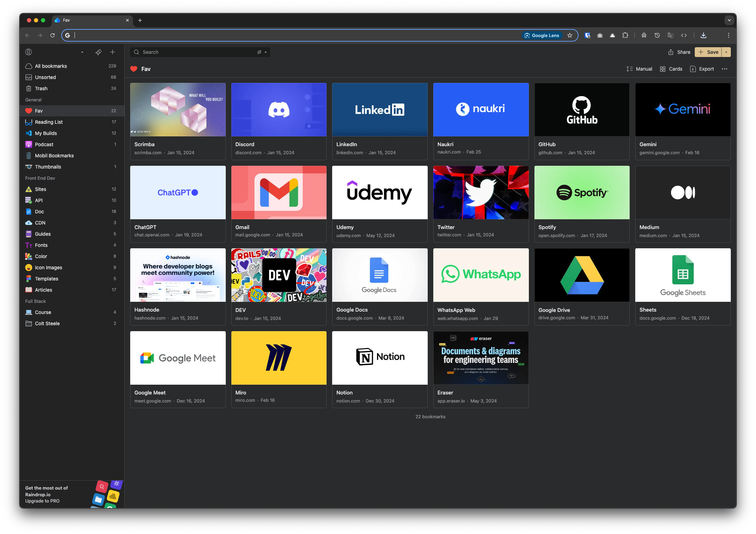Collapse the Front End Dev group
The width and height of the screenshot is (756, 534).
40,178
